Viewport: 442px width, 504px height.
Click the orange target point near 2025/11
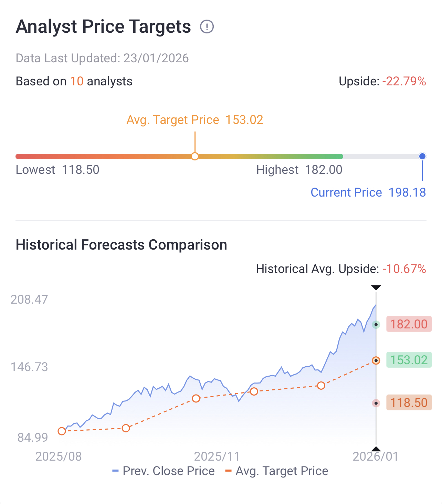[196, 398]
